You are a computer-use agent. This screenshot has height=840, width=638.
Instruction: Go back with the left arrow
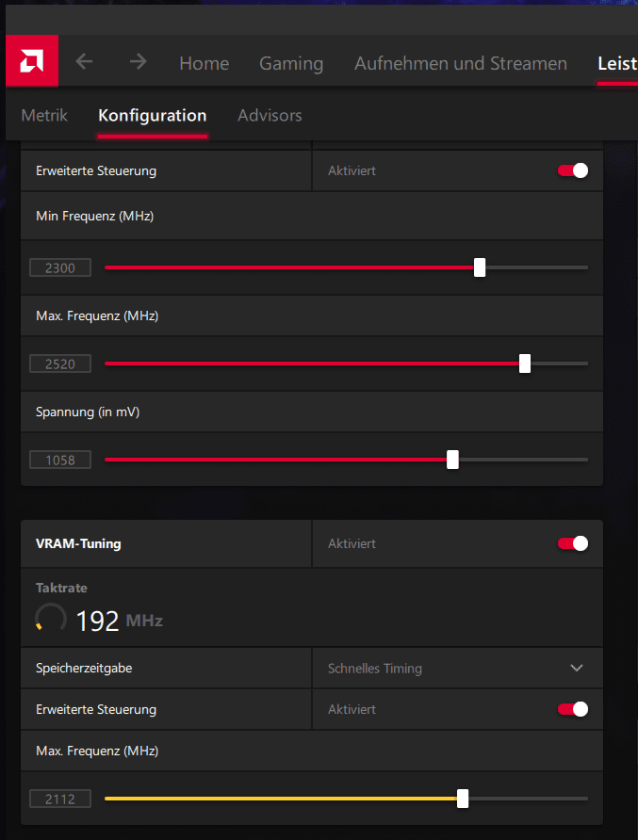(84, 62)
